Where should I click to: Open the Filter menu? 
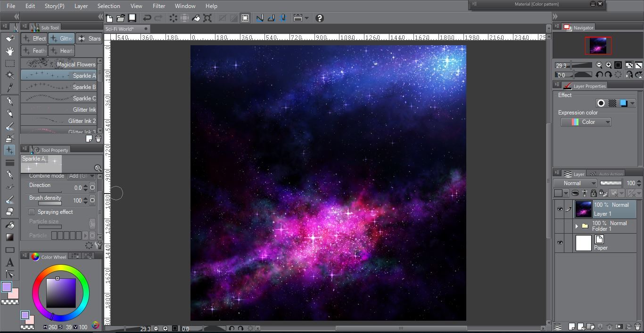pyautogui.click(x=158, y=6)
